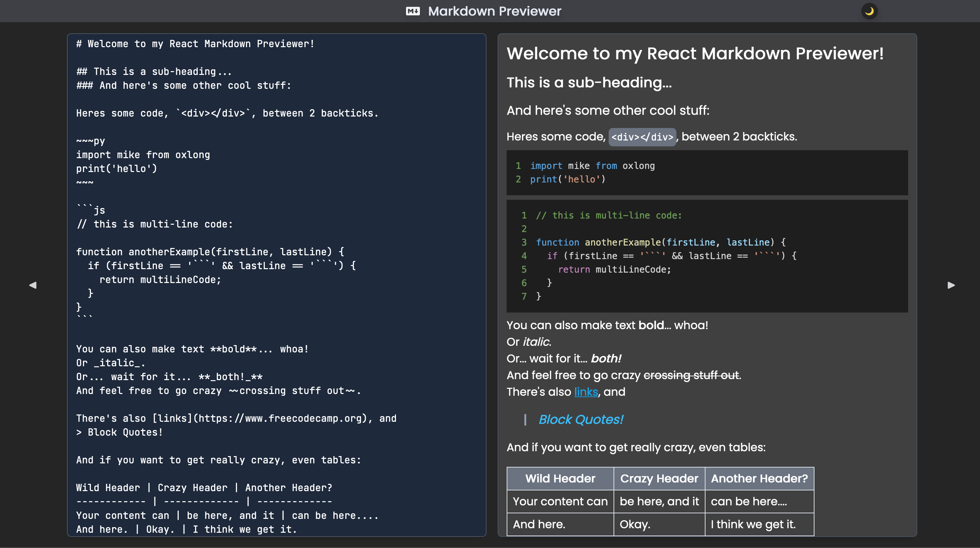Click the first heading line in the editor
This screenshot has width=980, height=548.
(195, 44)
